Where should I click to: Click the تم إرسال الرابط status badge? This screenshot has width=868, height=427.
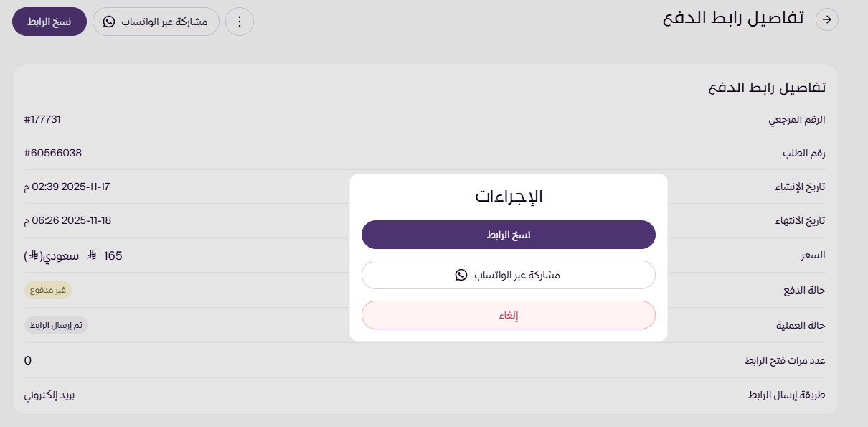coord(55,325)
